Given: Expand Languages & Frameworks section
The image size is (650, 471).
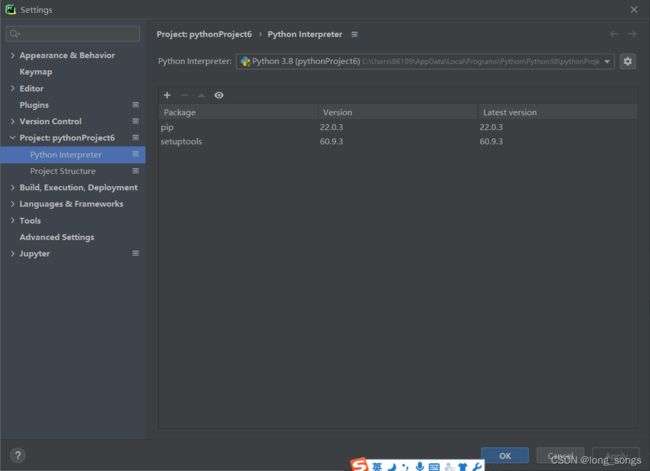Looking at the screenshot, I should pos(12,204).
